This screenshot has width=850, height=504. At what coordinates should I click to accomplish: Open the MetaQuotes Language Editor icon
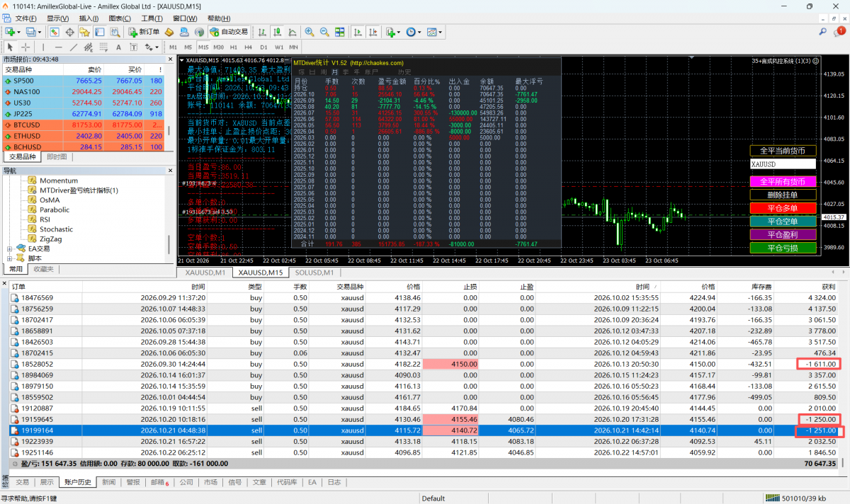pyautogui.click(x=169, y=32)
